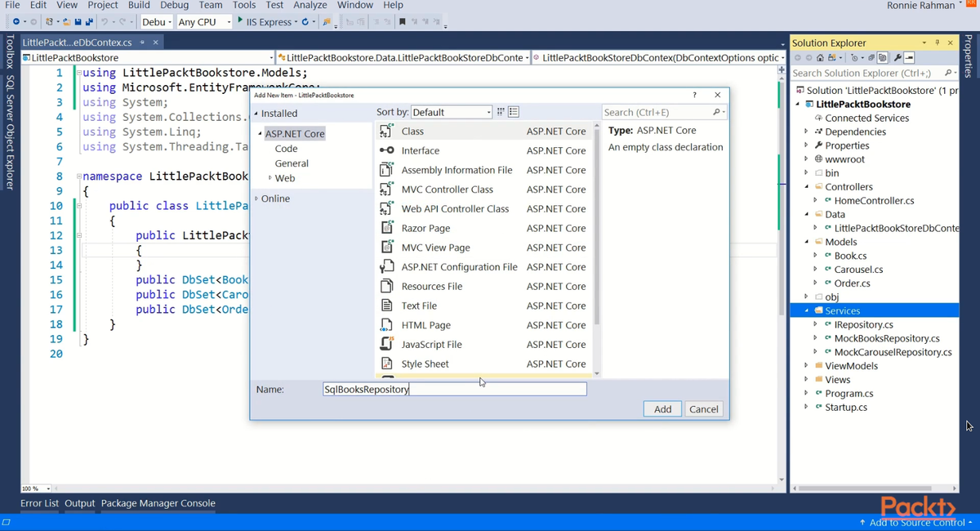Viewport: 980px width, 531px height.
Task: Click the Name field containing SqlBooksRepository
Action: 454,390
